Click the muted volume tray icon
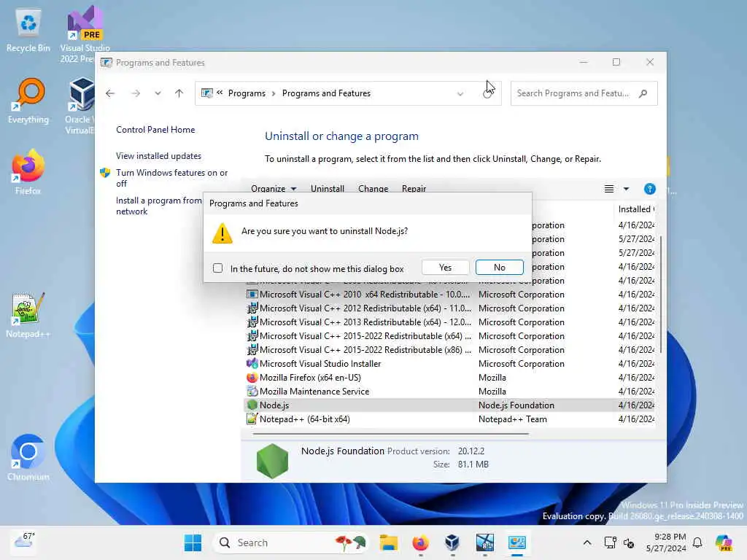The width and height of the screenshot is (747, 560). coord(629,542)
